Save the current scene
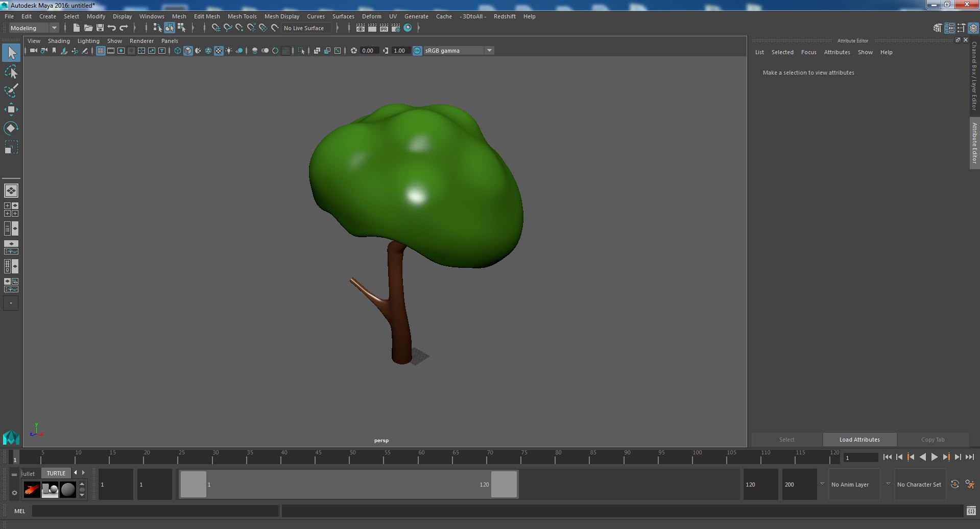 (100, 28)
